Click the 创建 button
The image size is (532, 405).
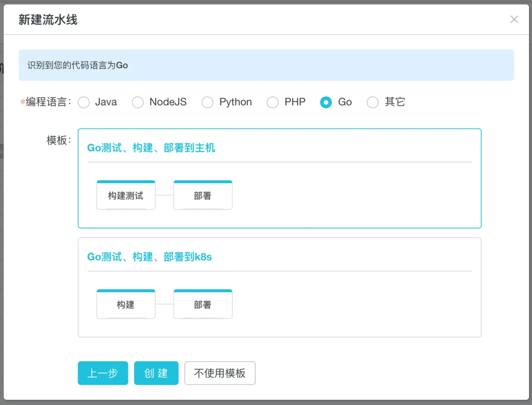(156, 373)
